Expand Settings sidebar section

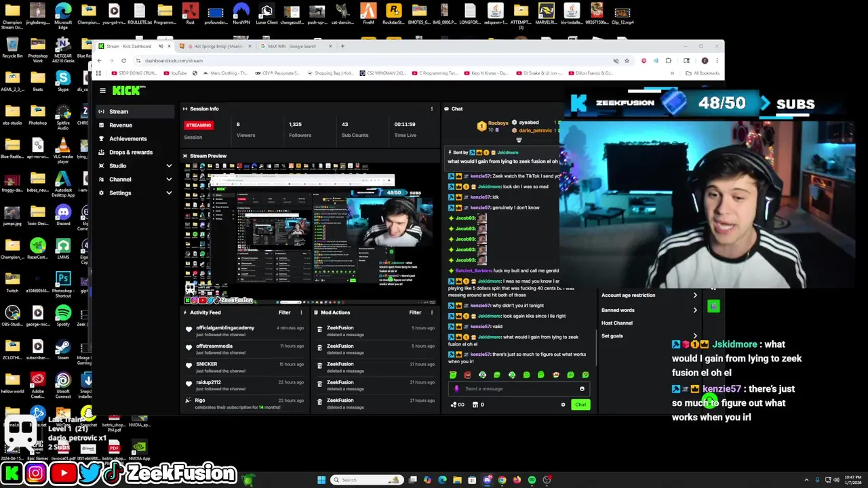click(x=169, y=192)
